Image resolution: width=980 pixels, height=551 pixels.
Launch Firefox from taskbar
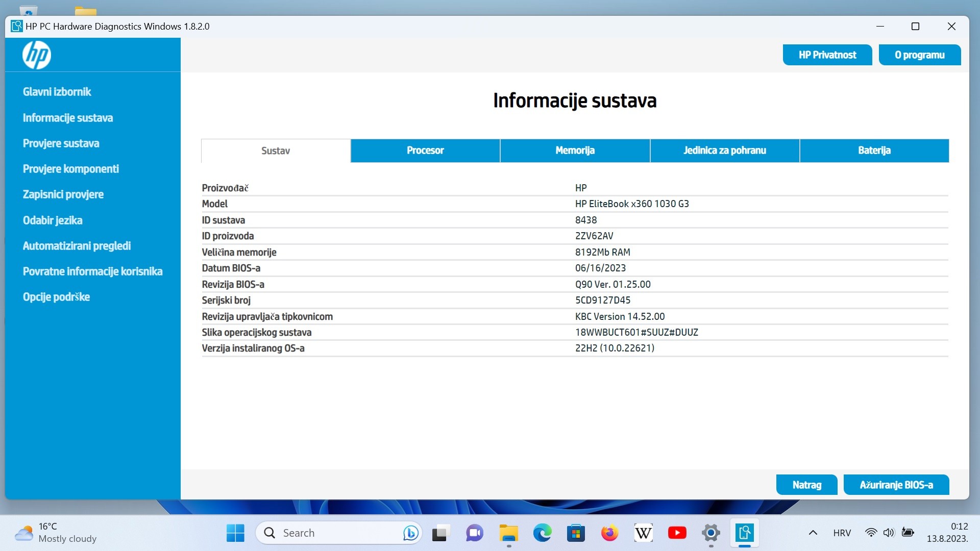[x=609, y=533]
